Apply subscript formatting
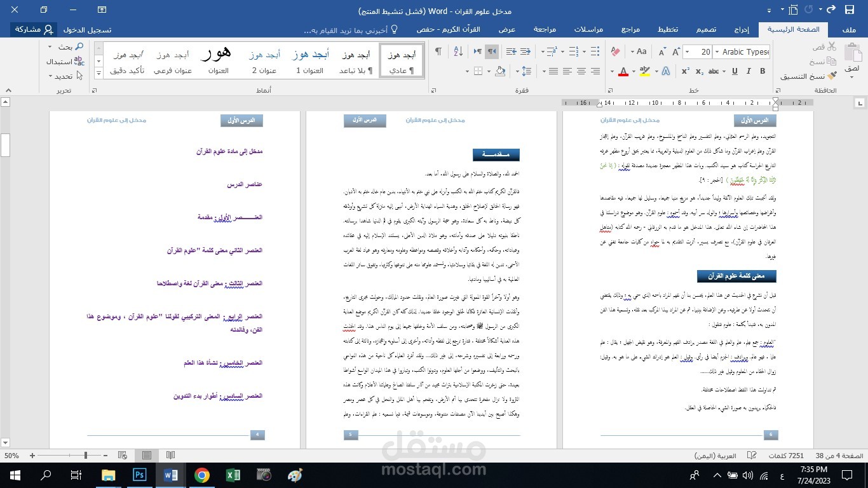 coord(700,71)
